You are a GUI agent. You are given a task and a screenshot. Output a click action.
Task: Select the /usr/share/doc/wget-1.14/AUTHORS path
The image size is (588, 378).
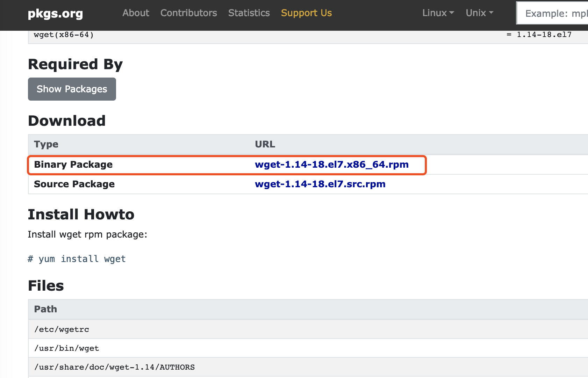[x=114, y=367]
